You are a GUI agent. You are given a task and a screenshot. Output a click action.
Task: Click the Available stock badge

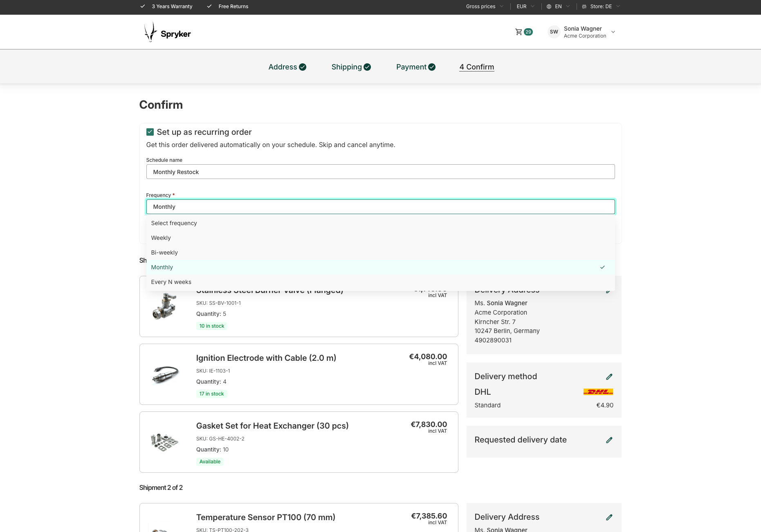pyautogui.click(x=210, y=462)
